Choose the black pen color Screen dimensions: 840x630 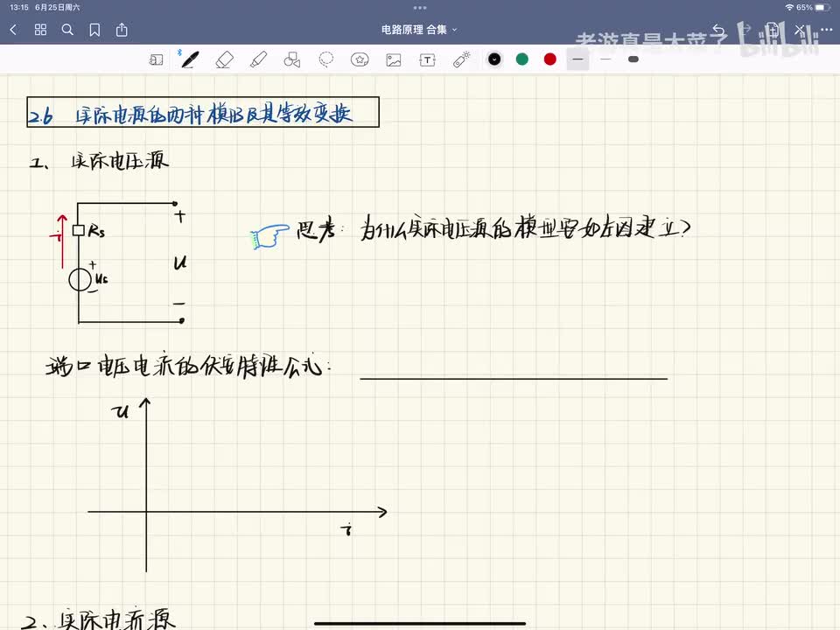494,59
